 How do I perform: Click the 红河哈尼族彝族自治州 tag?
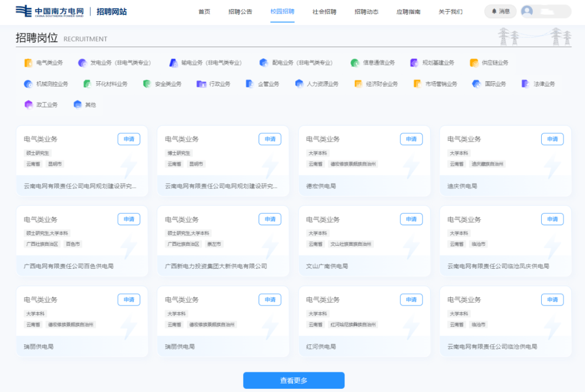353,325
